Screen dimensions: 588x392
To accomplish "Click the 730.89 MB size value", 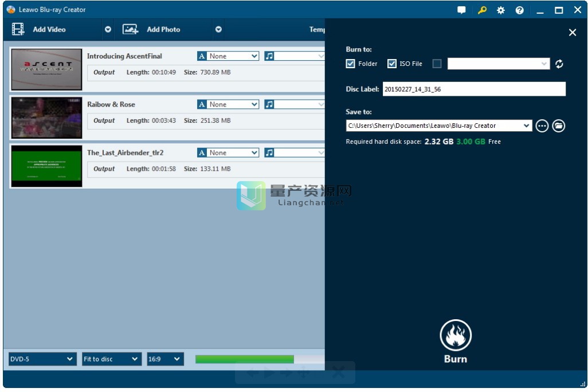I will (215, 72).
